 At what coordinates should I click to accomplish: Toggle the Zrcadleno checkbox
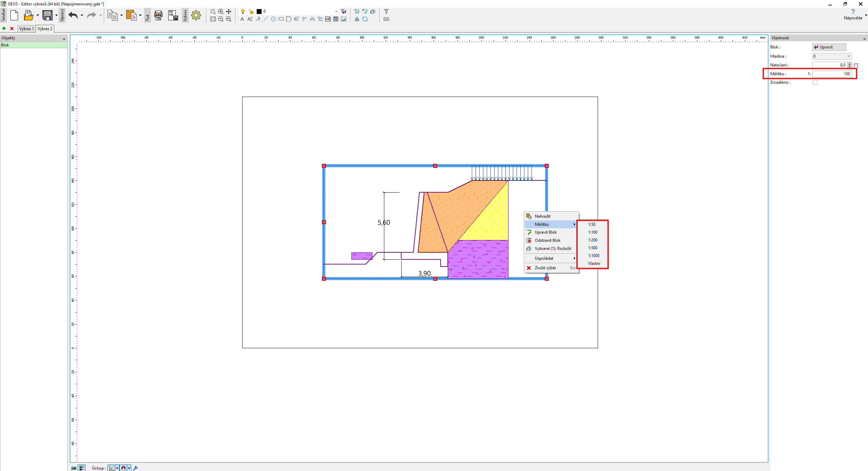click(x=815, y=82)
